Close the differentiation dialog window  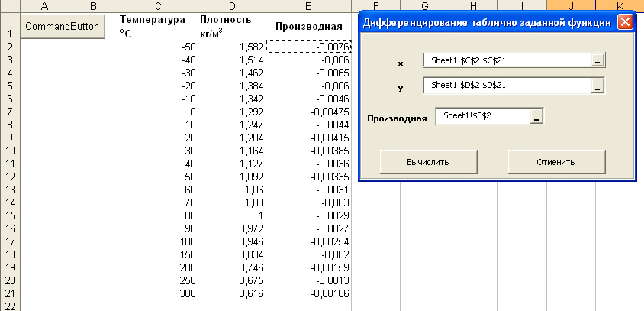(625, 22)
